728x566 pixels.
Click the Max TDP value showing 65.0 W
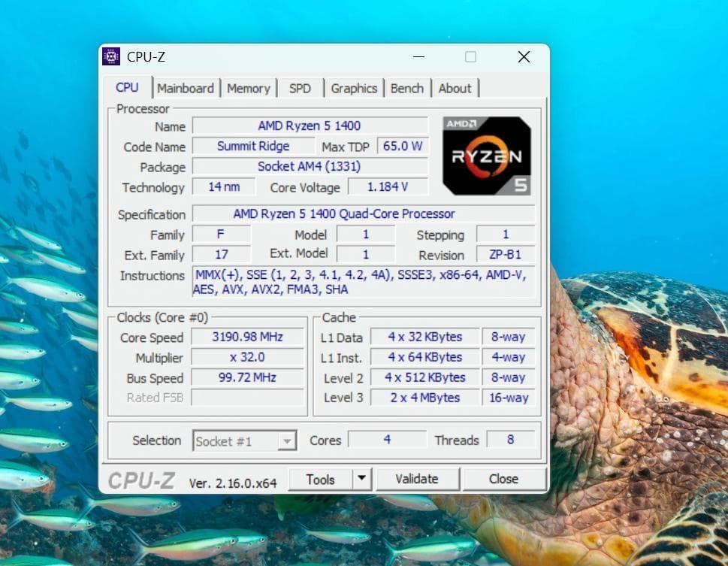(402, 147)
